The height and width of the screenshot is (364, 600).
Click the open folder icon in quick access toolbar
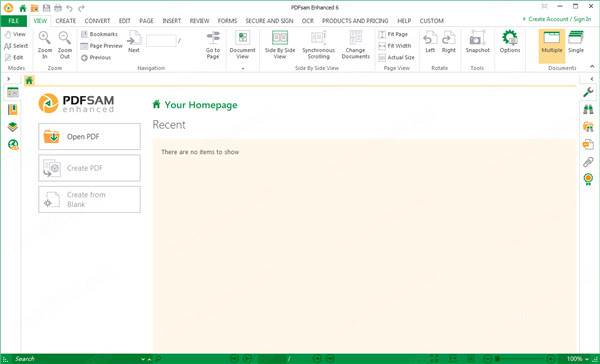click(x=34, y=8)
